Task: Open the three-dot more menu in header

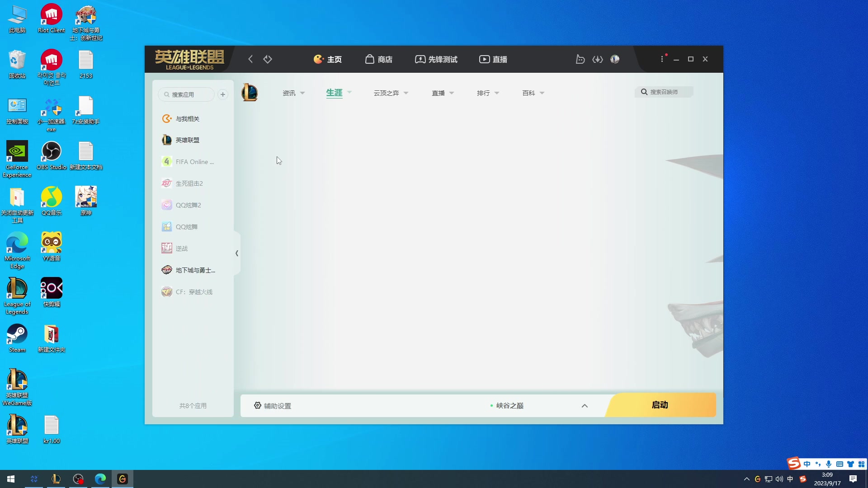Action: point(662,59)
